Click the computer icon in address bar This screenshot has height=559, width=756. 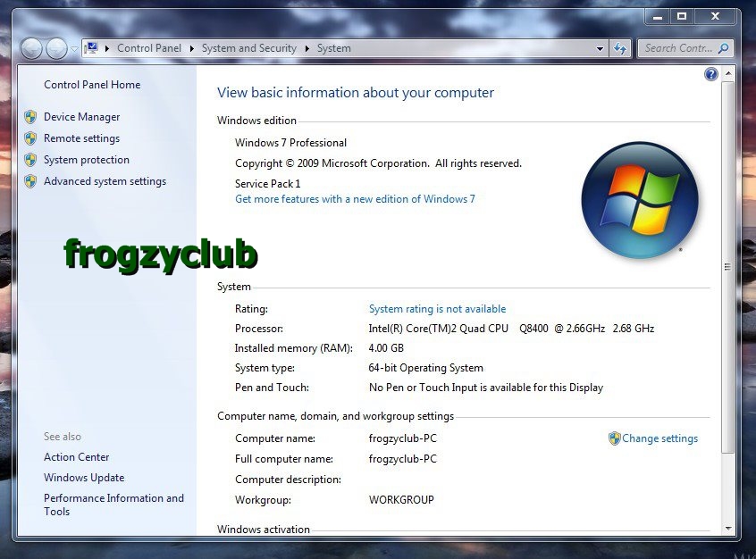point(91,48)
